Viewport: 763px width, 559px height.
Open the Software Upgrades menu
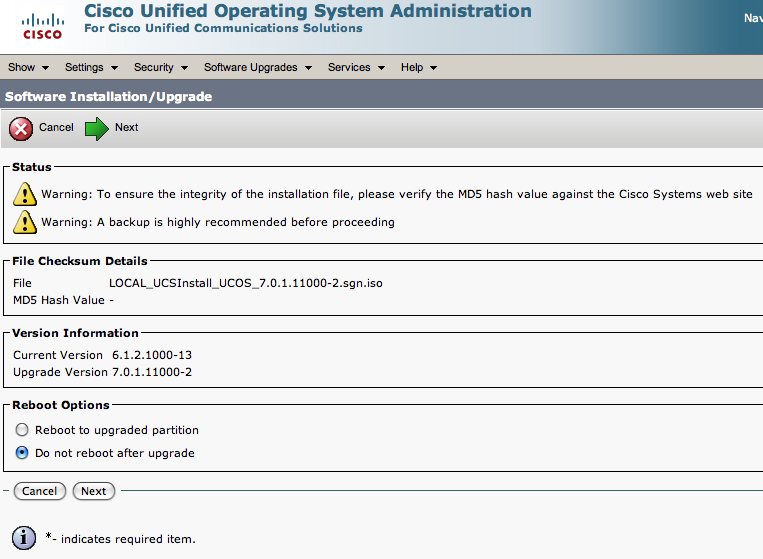258,67
